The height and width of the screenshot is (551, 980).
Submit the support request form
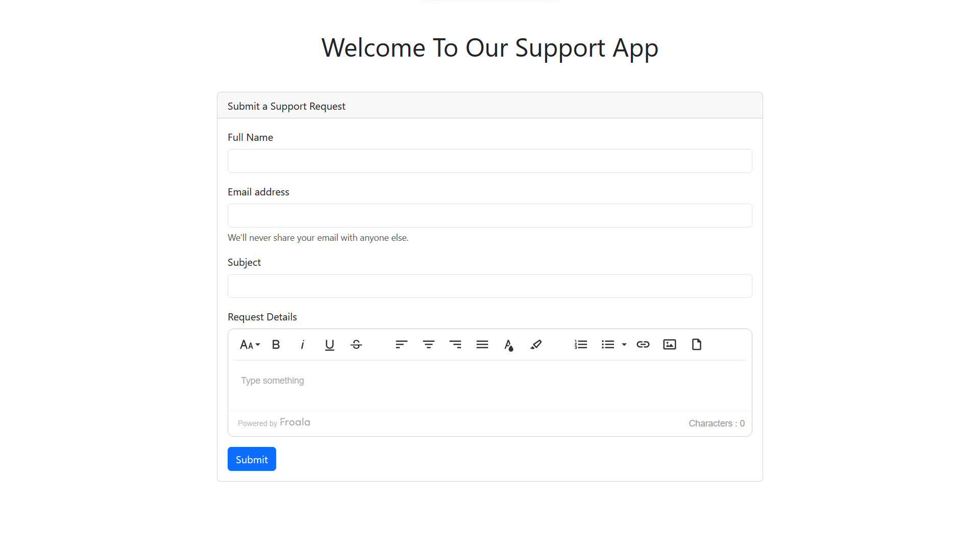(252, 459)
